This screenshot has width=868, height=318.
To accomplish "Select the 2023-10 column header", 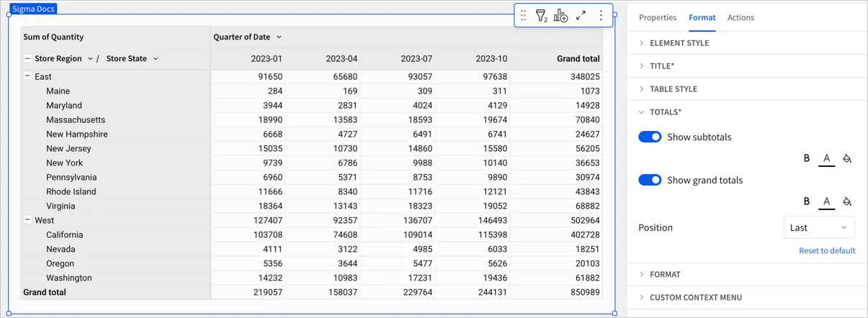I will (491, 59).
